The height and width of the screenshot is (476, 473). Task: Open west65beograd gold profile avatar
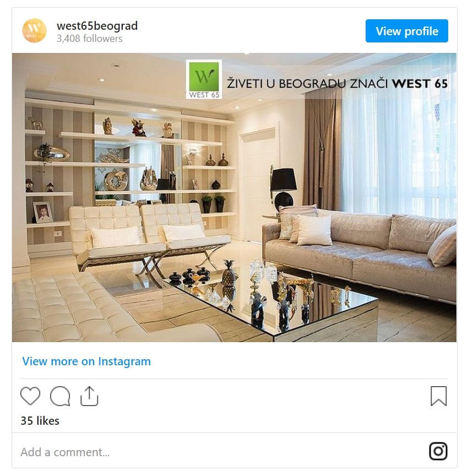[x=34, y=31]
